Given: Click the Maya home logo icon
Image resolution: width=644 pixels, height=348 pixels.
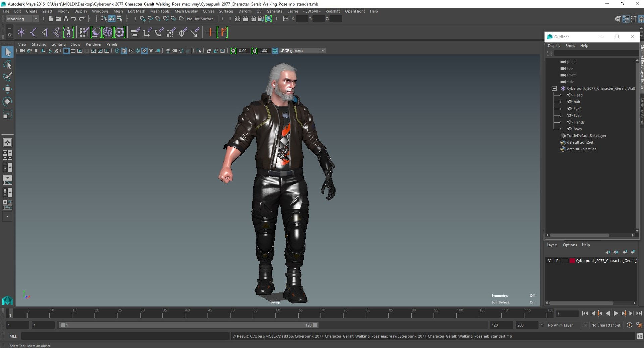Looking at the screenshot, I should click(x=7, y=300).
